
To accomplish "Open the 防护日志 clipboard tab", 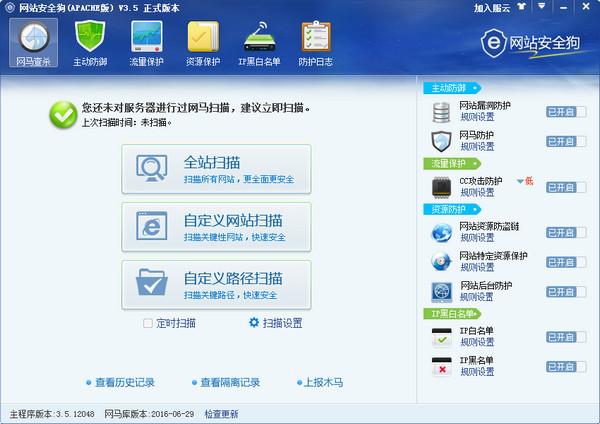I will tap(316, 42).
